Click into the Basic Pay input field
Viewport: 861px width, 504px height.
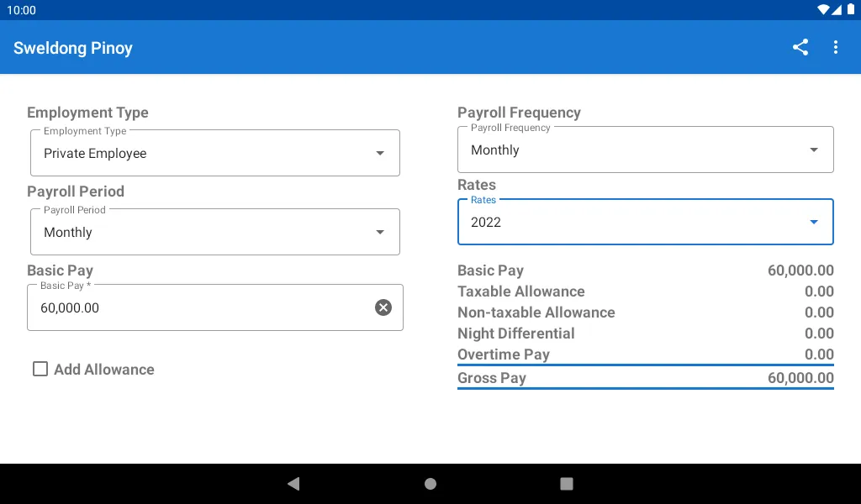214,307
